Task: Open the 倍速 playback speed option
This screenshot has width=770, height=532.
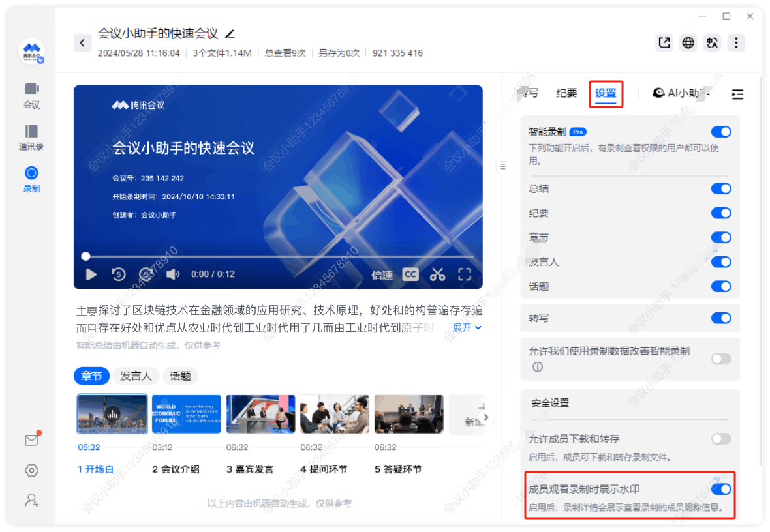Action: click(x=382, y=275)
